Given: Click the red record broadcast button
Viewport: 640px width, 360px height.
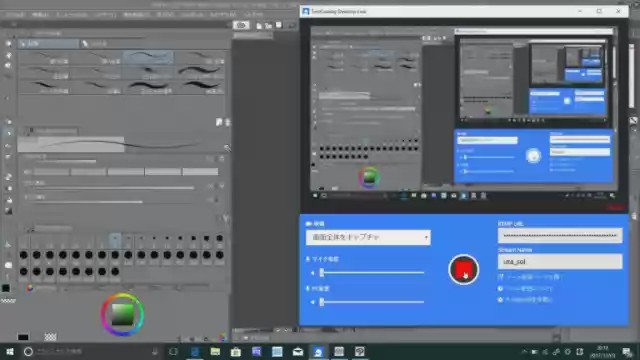Looking at the screenshot, I should (x=463, y=269).
